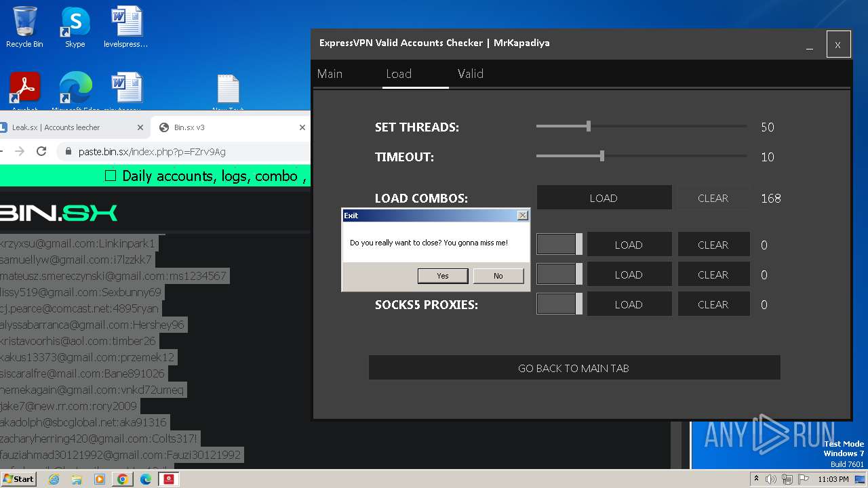
Task: Open File Explorer from the taskbar
Action: pos(77,479)
